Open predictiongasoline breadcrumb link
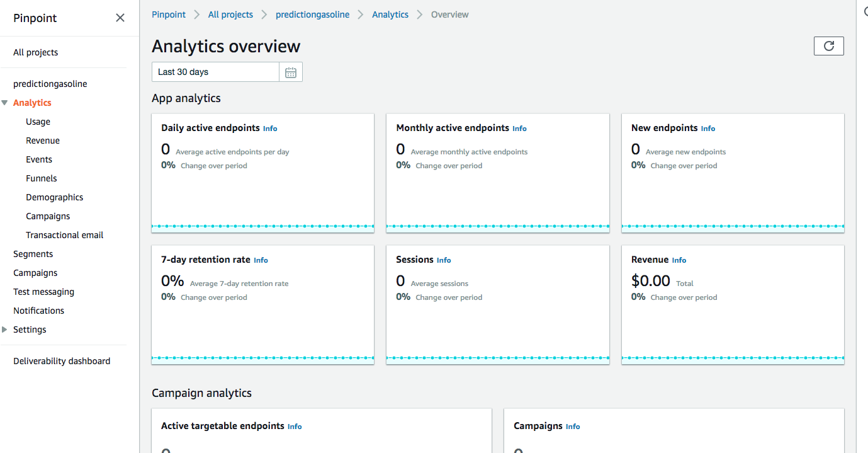The height and width of the screenshot is (453, 868). 312,14
